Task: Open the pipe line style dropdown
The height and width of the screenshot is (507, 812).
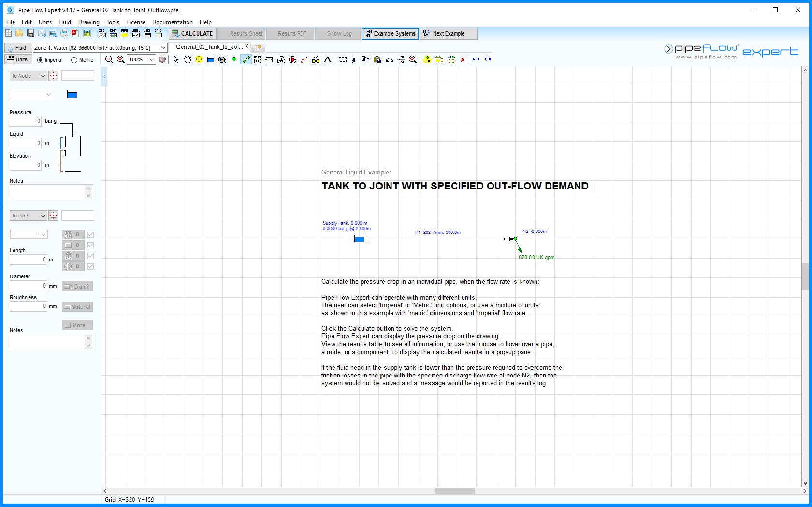Action: (x=29, y=234)
